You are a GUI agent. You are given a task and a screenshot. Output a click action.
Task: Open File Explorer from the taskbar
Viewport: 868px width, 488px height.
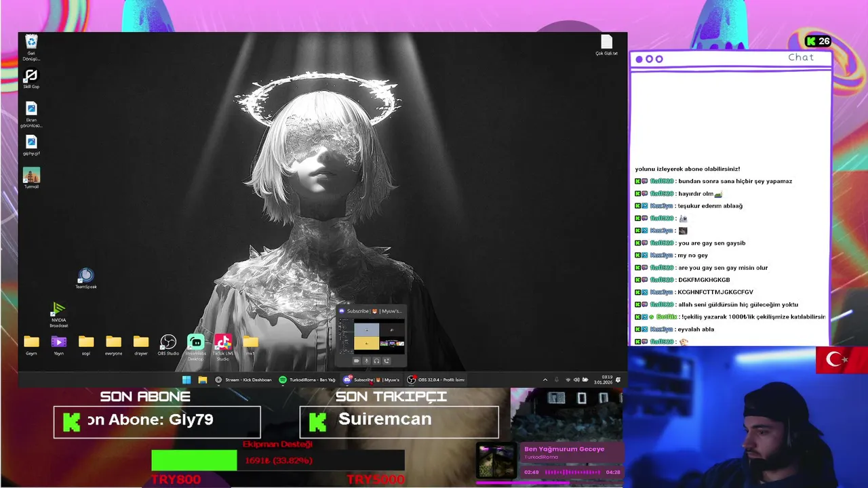pyautogui.click(x=202, y=380)
